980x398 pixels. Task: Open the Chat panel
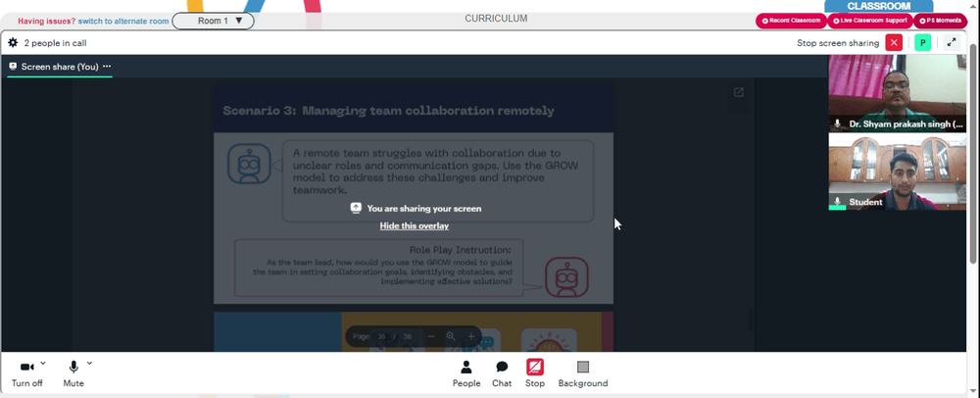pyautogui.click(x=502, y=373)
